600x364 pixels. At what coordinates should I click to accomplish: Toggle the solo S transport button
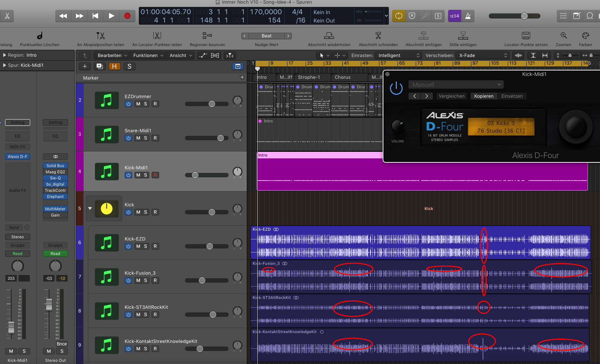[438, 16]
